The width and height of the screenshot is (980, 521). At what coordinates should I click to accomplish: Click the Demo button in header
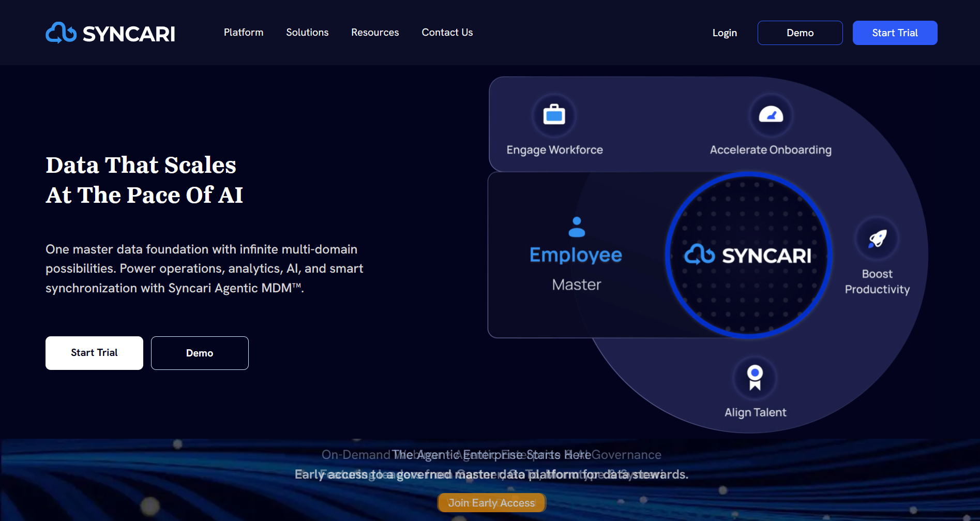[800, 33]
